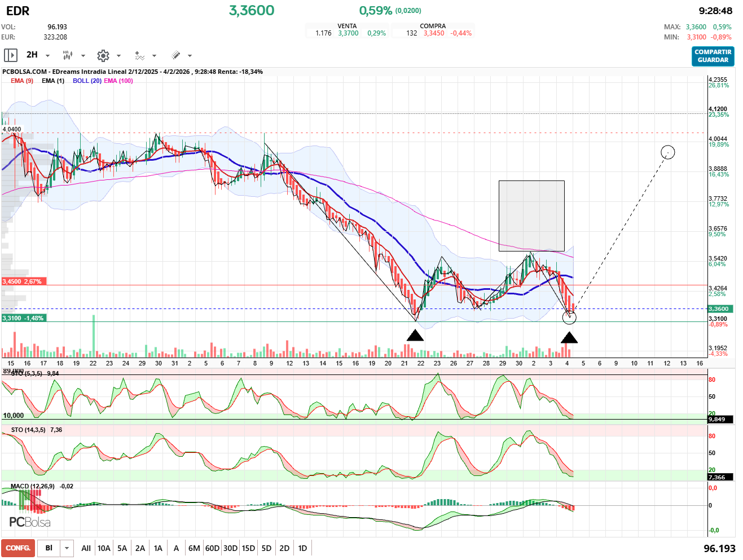Click the gray rectangle annotation on chart
This screenshot has height=560, width=743.
[531, 215]
